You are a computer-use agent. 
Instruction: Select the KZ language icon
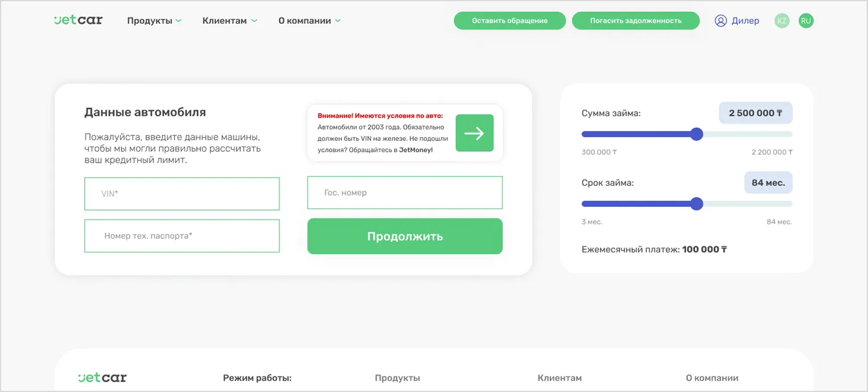tap(782, 20)
